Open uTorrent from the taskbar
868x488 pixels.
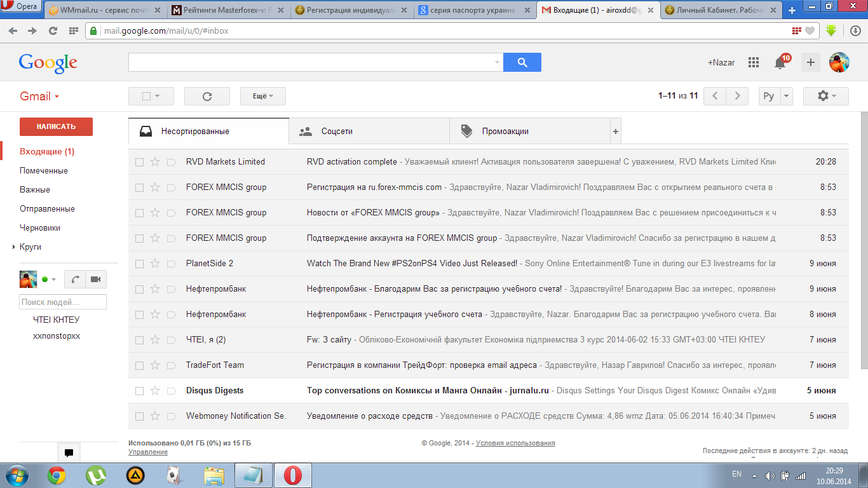tap(96, 475)
